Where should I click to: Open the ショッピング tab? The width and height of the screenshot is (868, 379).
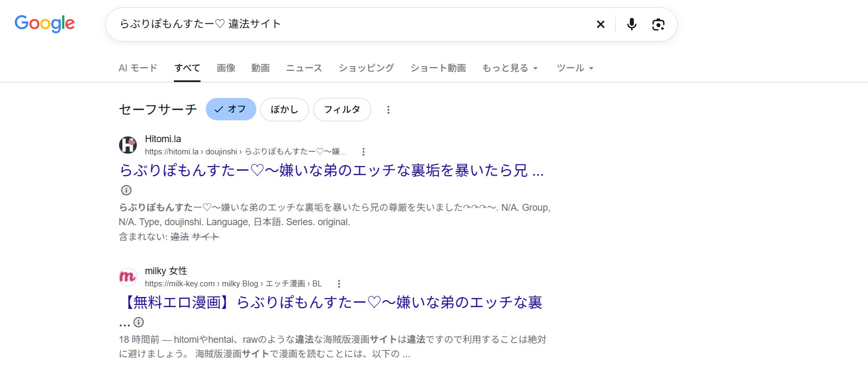coord(366,68)
